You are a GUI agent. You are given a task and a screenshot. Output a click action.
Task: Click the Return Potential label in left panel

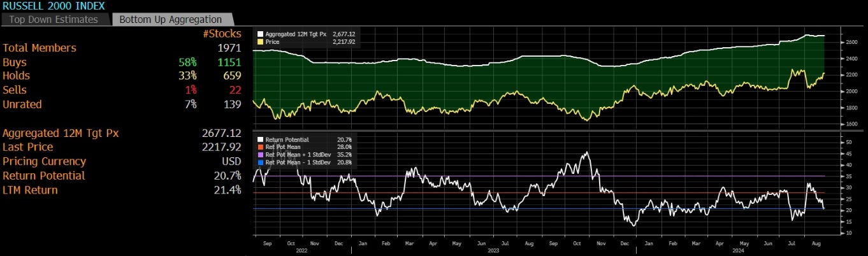tap(44, 175)
